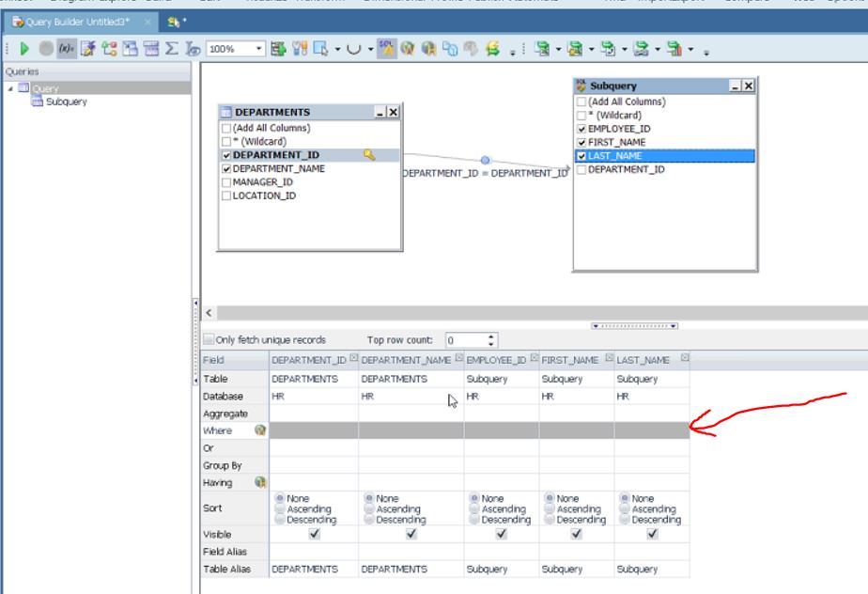Uncheck FIRST_NAME in Subquery box
This screenshot has width=868, height=594.
click(x=581, y=143)
